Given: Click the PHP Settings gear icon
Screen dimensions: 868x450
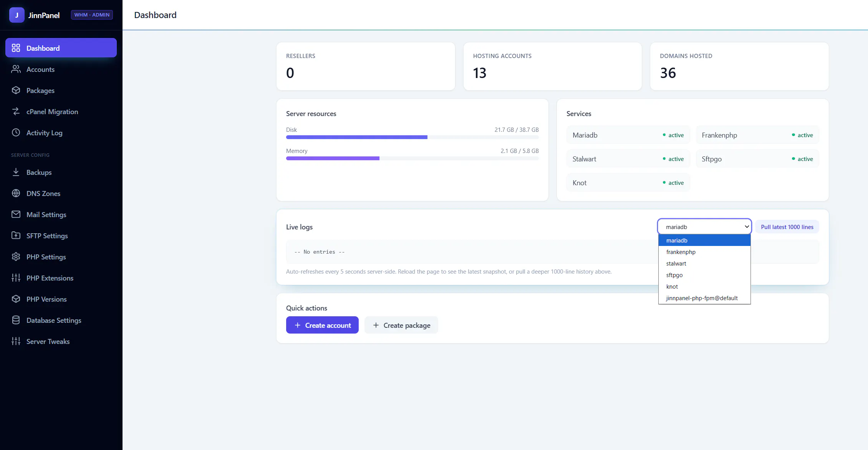Looking at the screenshot, I should [16, 257].
